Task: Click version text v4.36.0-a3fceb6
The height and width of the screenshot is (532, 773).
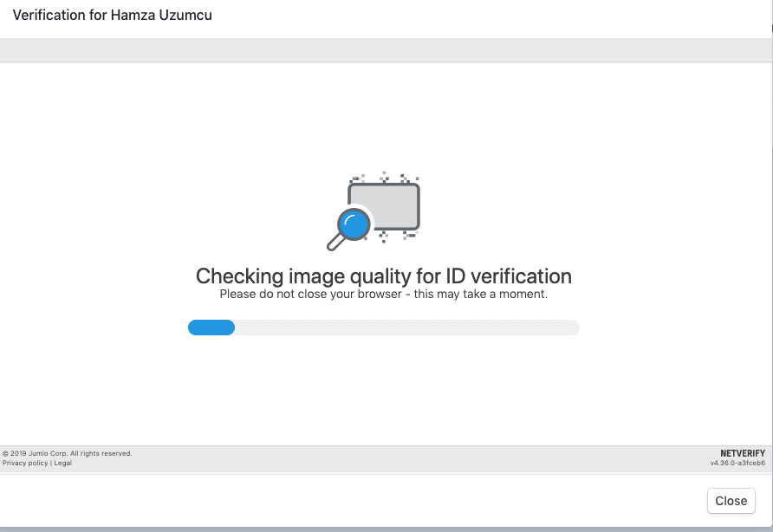Action: point(737,463)
